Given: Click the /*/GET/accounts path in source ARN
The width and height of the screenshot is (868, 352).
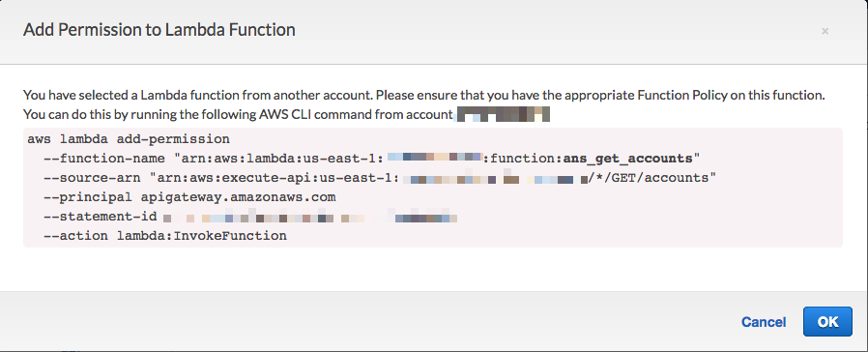Looking at the screenshot, I should [x=648, y=178].
